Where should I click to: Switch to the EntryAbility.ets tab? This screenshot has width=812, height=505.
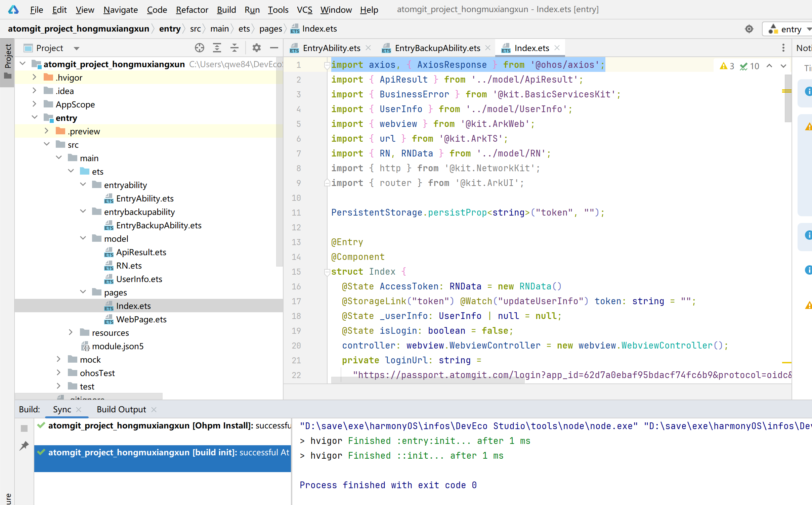point(331,48)
